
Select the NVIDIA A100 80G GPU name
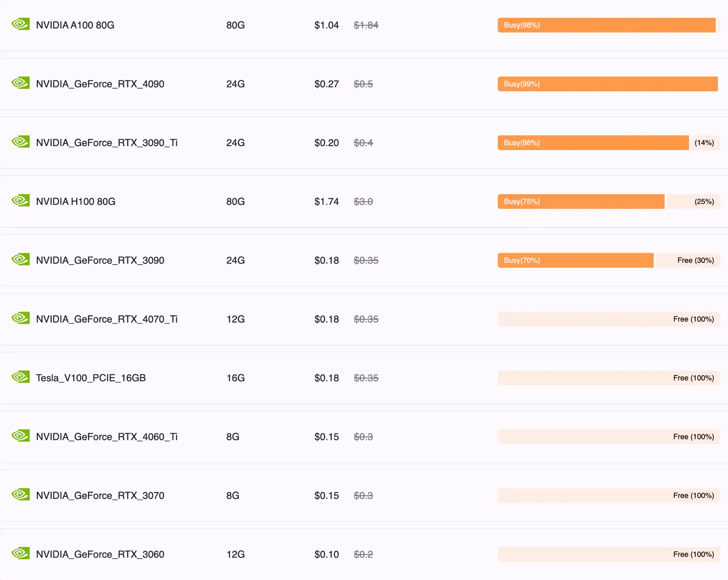(x=75, y=25)
